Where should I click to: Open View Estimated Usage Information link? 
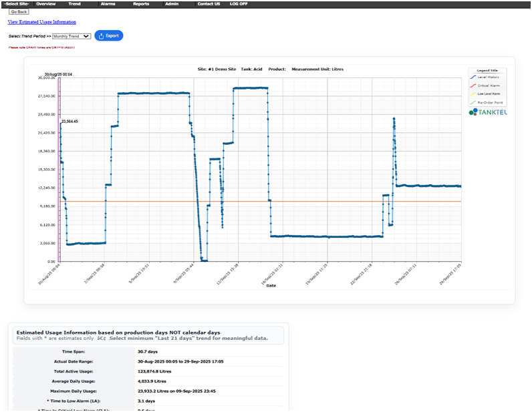pos(41,22)
